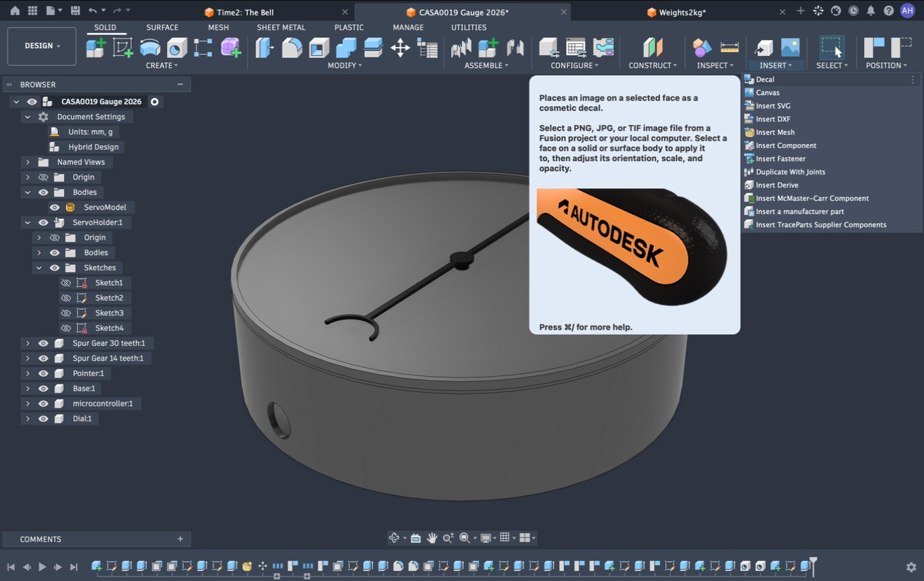924x581 pixels.
Task: Add a new comment with plus button
Action: click(x=180, y=539)
